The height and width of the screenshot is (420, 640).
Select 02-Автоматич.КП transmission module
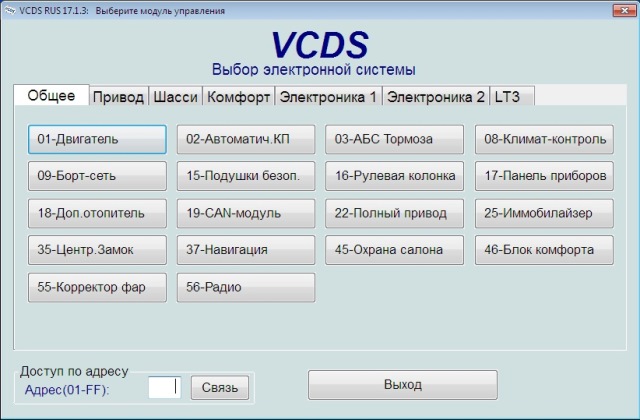tap(246, 139)
